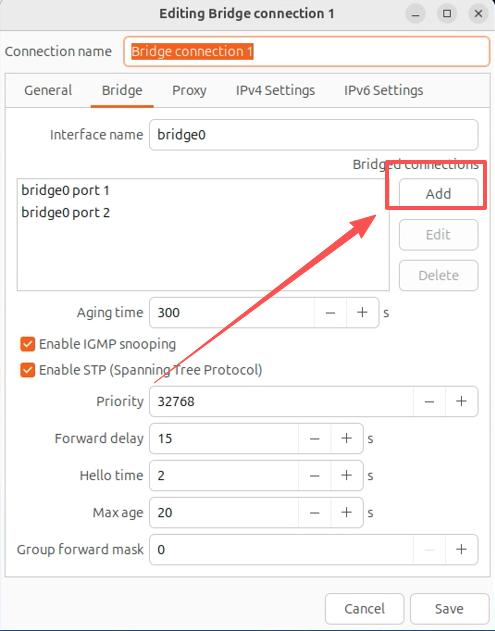Increase the Max age value

[x=346, y=512]
